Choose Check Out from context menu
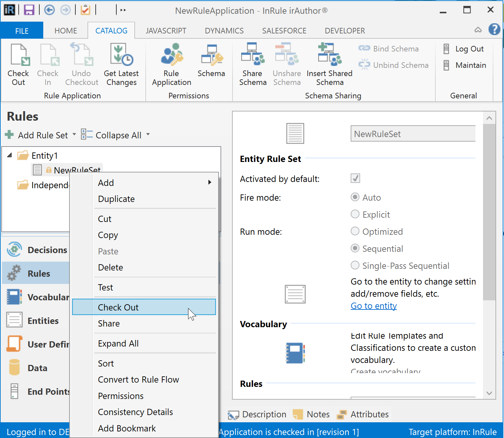 click(x=118, y=307)
